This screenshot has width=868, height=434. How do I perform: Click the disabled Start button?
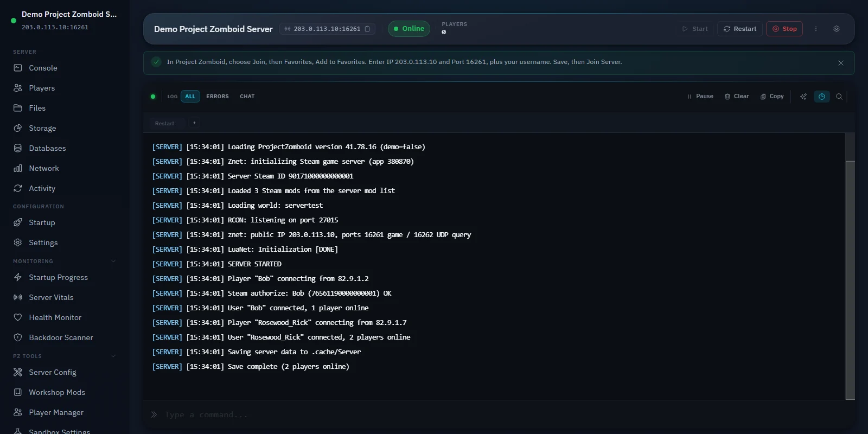point(695,29)
